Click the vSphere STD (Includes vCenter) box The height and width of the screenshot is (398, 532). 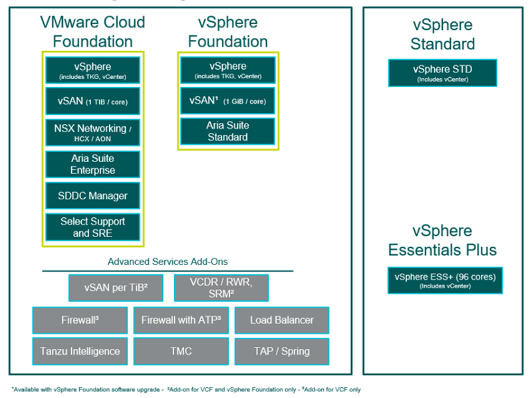coord(442,73)
